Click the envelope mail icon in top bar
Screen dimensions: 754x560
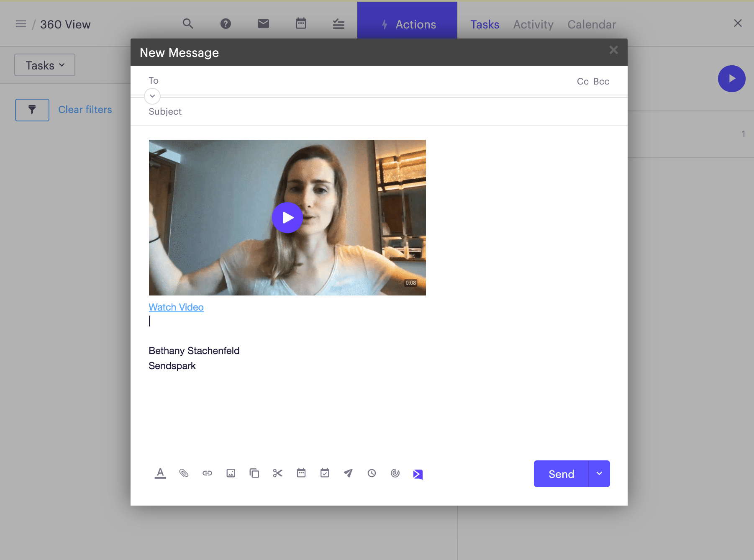pos(263,24)
